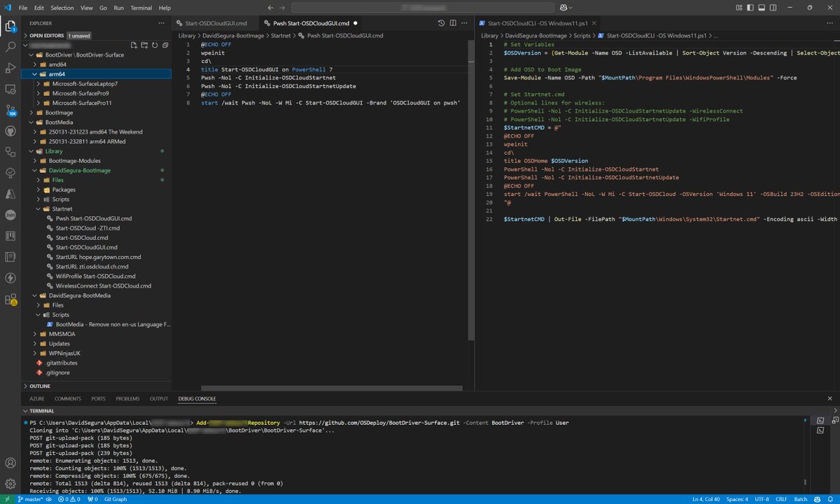This screenshot has height=504, width=840.
Task: Split the left editor to the right
Action: point(452,23)
